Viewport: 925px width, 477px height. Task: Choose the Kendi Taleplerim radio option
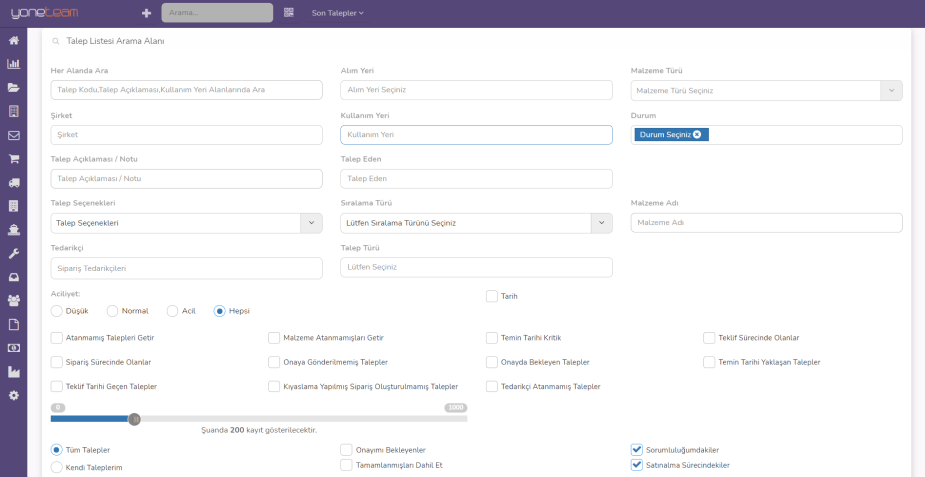tap(57, 467)
